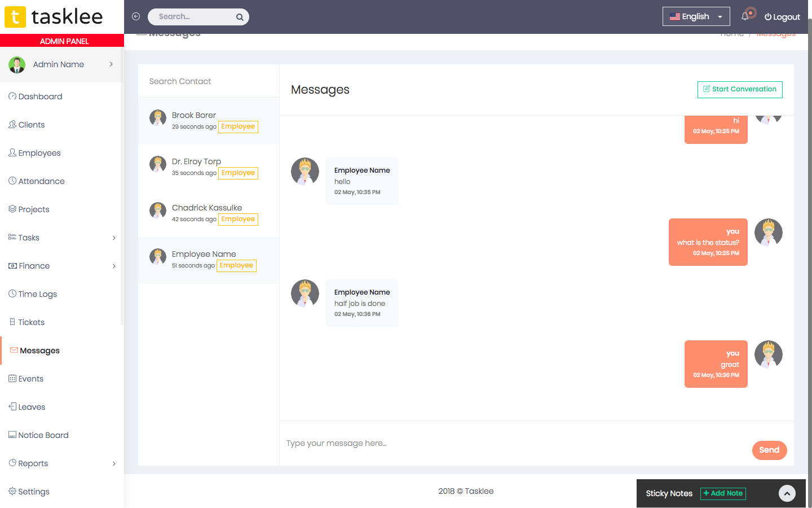Expand the Reports submenu

tap(114, 463)
